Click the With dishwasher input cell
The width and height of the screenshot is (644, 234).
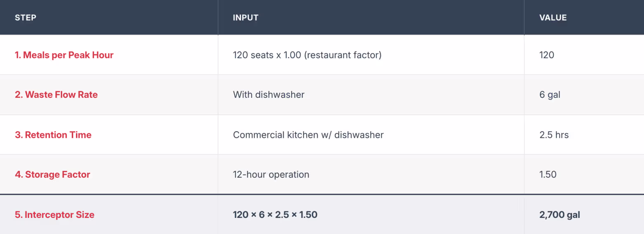[x=269, y=95]
